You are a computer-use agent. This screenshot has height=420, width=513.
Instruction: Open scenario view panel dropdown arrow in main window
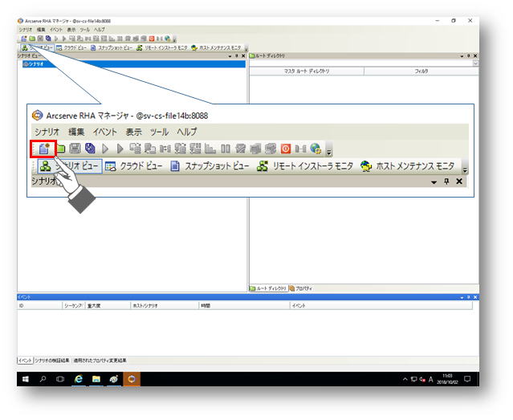click(x=230, y=56)
